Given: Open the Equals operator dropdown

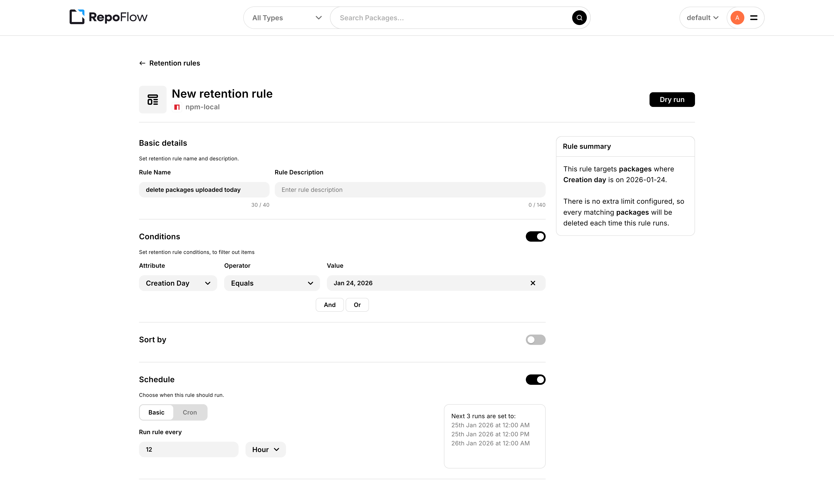Looking at the screenshot, I should (272, 283).
